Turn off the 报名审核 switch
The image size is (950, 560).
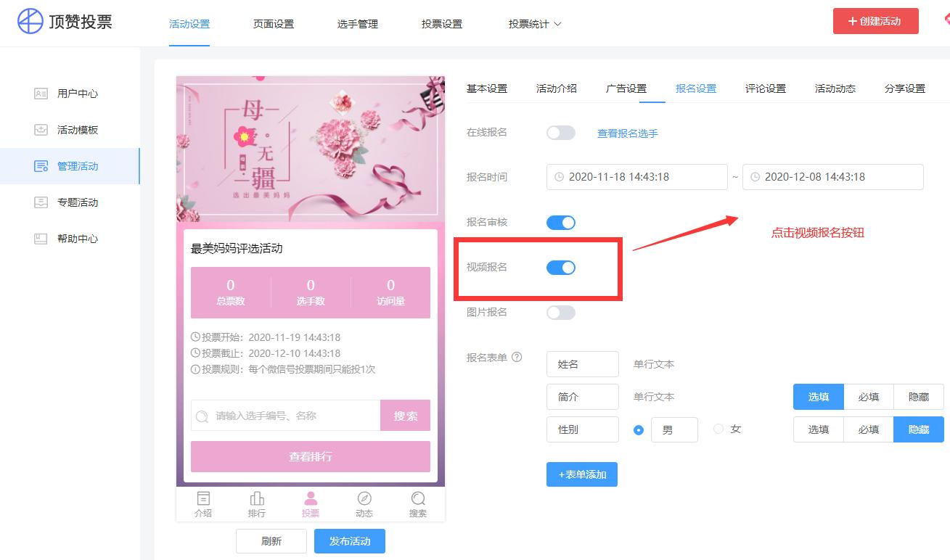pos(560,222)
